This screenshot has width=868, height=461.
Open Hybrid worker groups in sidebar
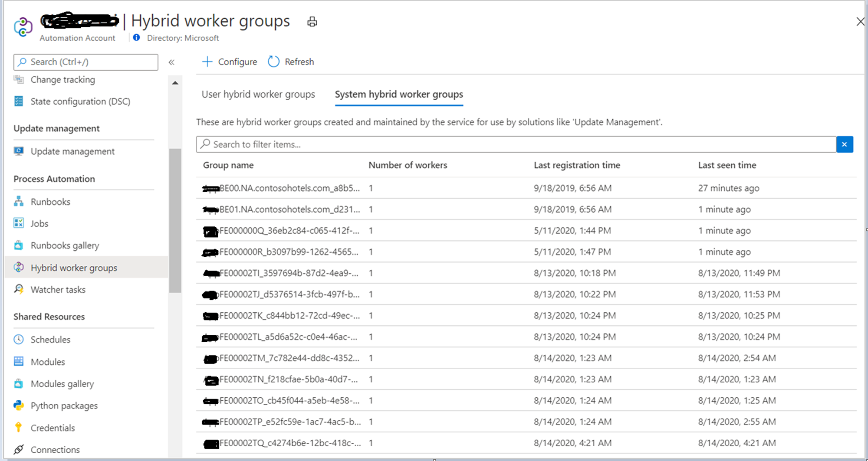(x=86, y=268)
